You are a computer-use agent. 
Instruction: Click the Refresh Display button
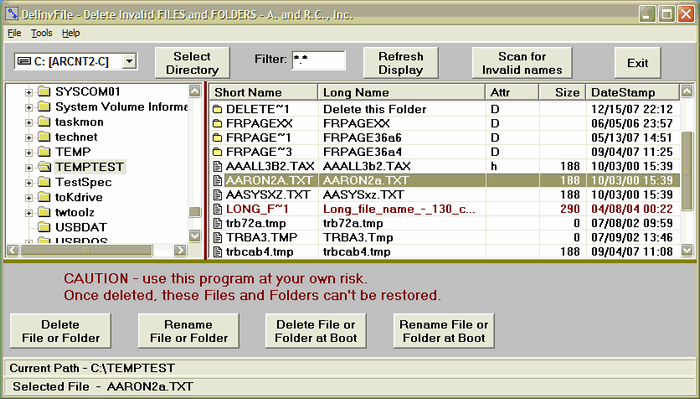click(x=401, y=63)
